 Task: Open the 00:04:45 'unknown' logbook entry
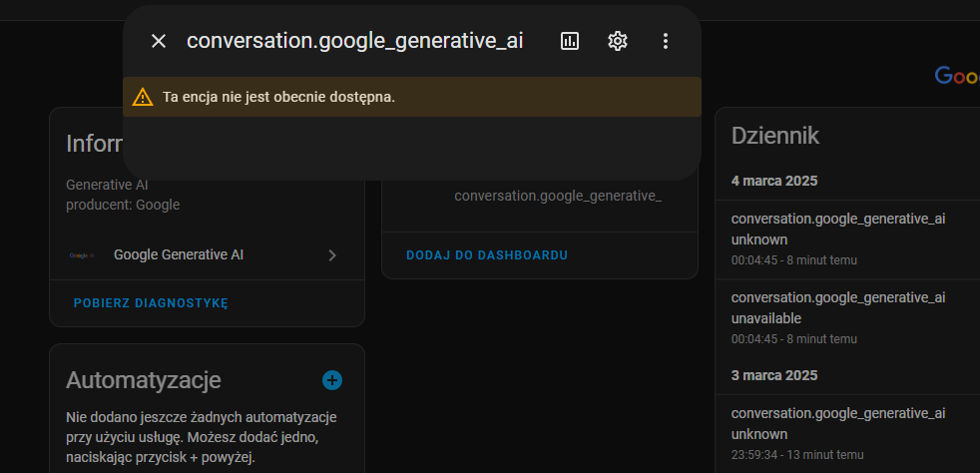(847, 239)
